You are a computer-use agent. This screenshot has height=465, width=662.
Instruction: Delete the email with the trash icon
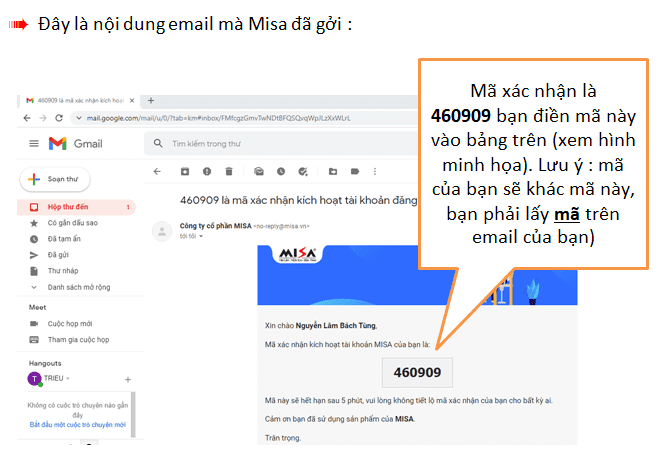[229, 171]
